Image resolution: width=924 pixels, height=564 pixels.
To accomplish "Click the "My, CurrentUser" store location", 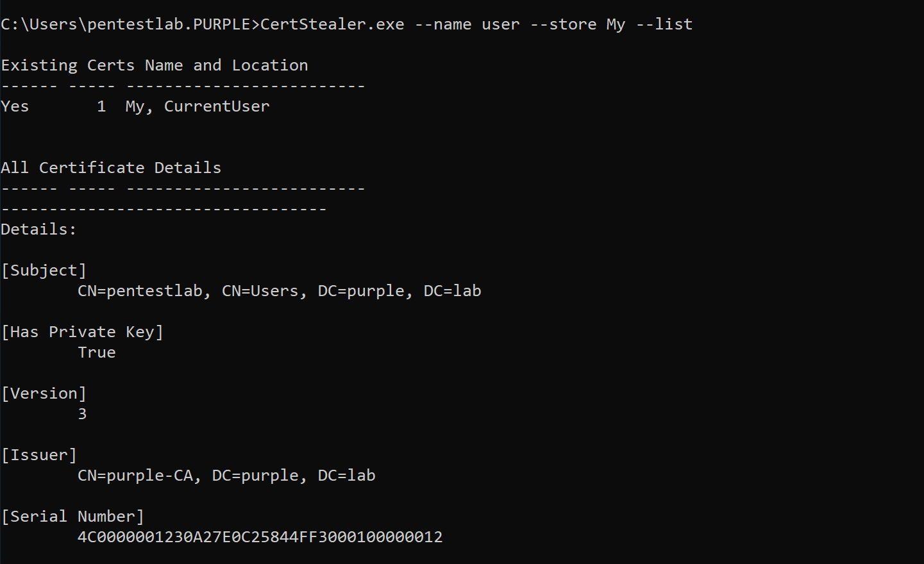I will click(197, 106).
